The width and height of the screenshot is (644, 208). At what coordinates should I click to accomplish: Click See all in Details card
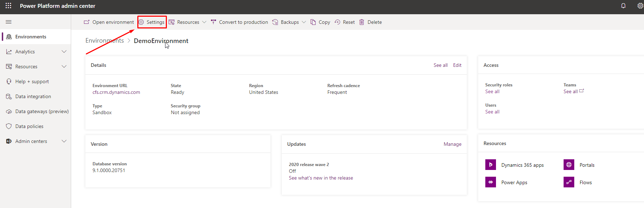pos(440,65)
